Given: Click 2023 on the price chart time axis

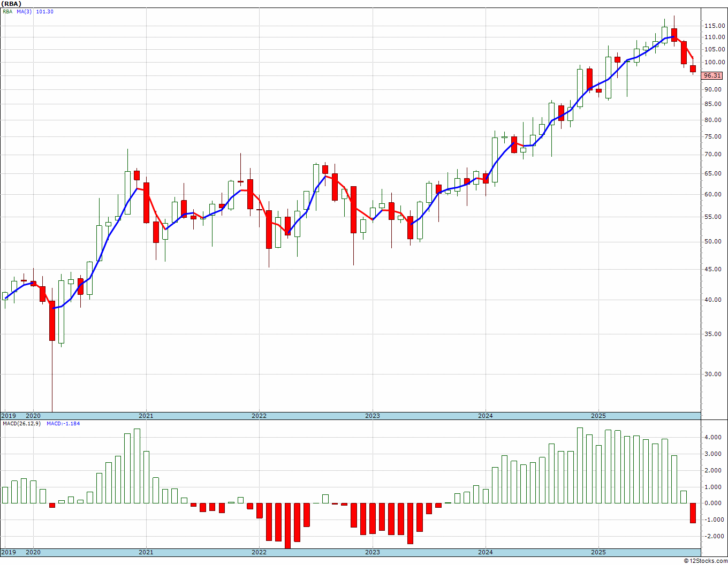Looking at the screenshot, I should 373,416.
